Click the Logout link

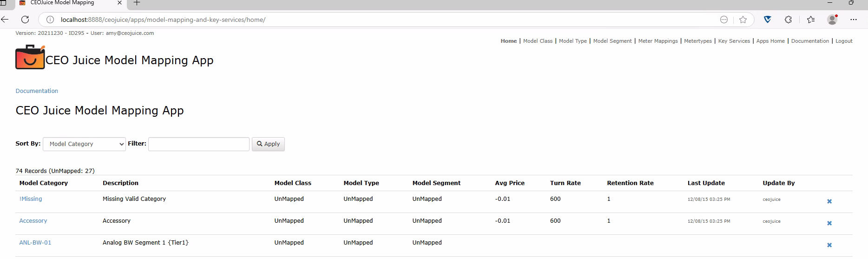(x=844, y=41)
